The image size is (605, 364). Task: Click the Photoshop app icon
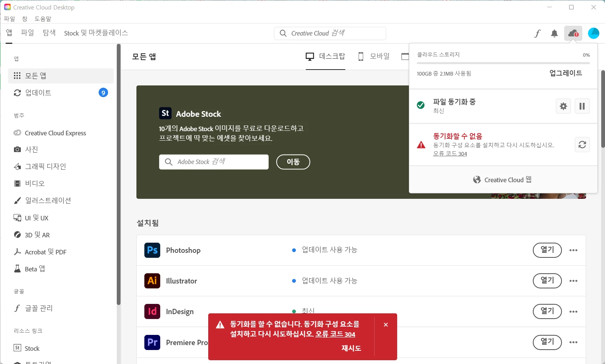coord(152,250)
